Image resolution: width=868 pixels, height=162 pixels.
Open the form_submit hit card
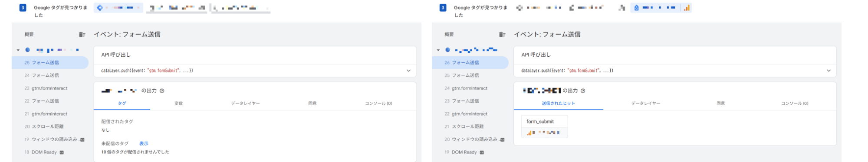tap(544, 126)
